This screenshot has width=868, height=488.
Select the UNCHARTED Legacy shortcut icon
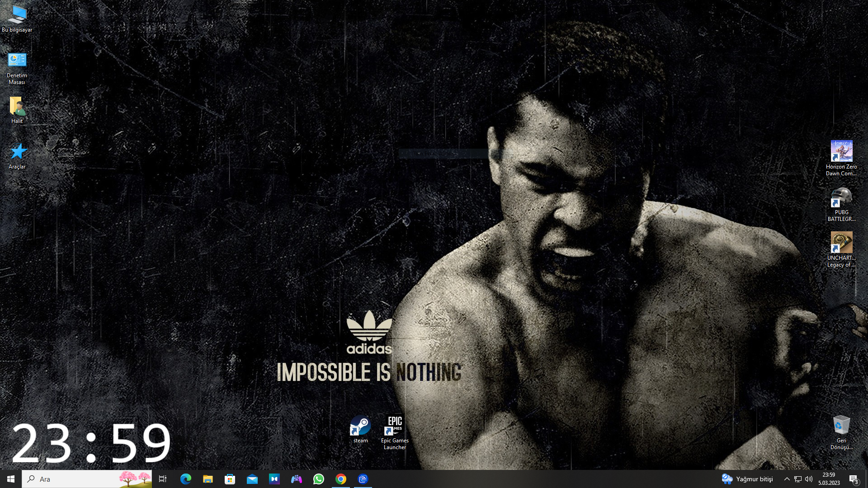click(x=841, y=250)
